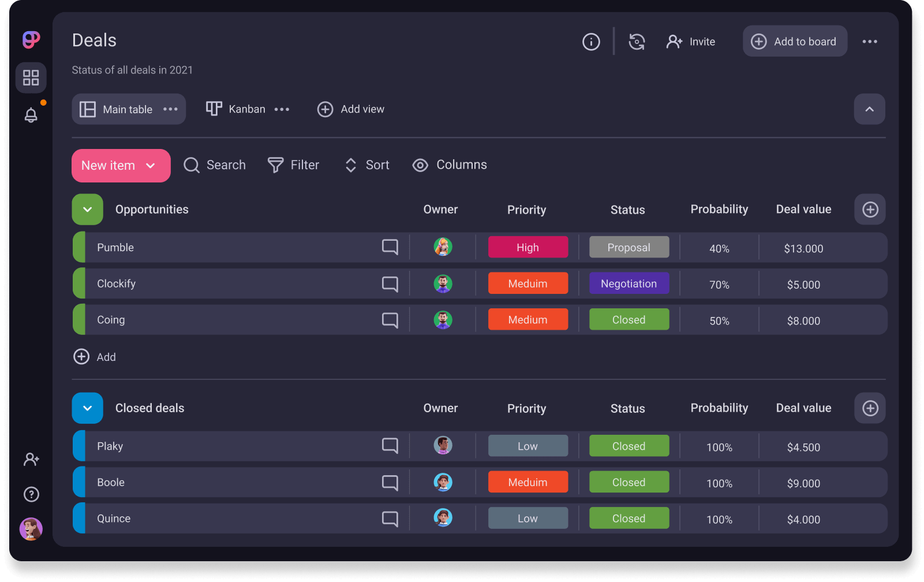The width and height of the screenshot is (924, 582).
Task: Open the Search tool
Action: click(215, 165)
